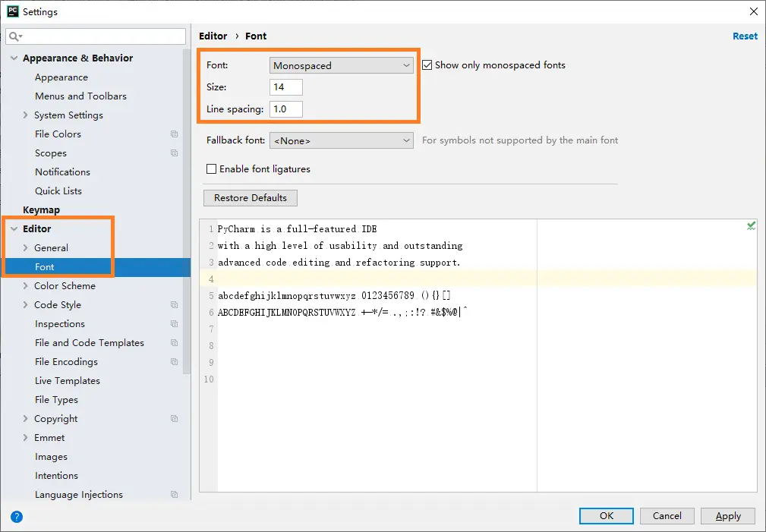
Task: Click the Apply button
Action: [728, 516]
